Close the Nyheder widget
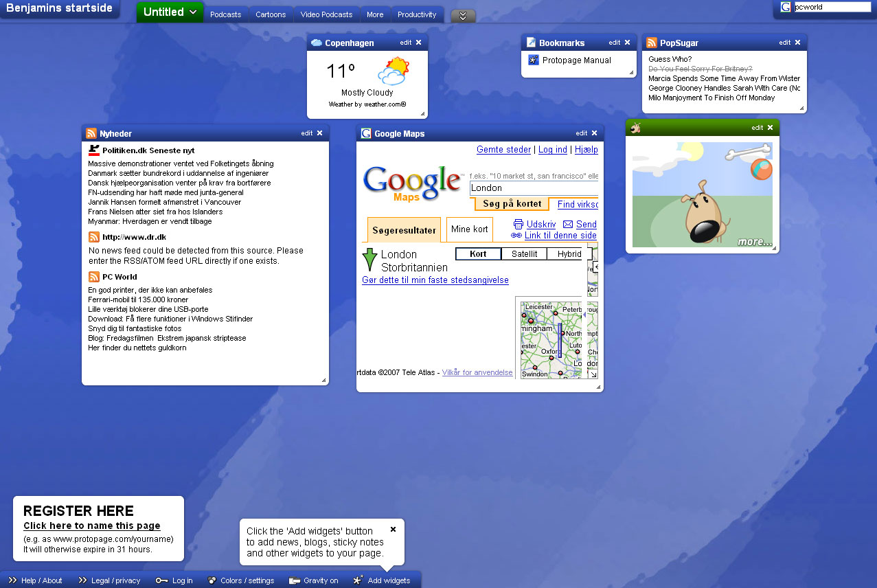The image size is (877, 588). point(319,133)
